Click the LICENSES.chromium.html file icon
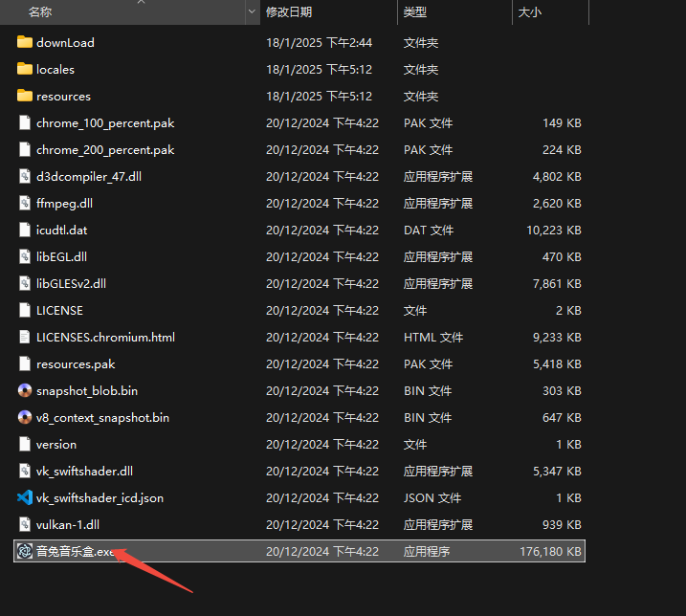 click(25, 337)
